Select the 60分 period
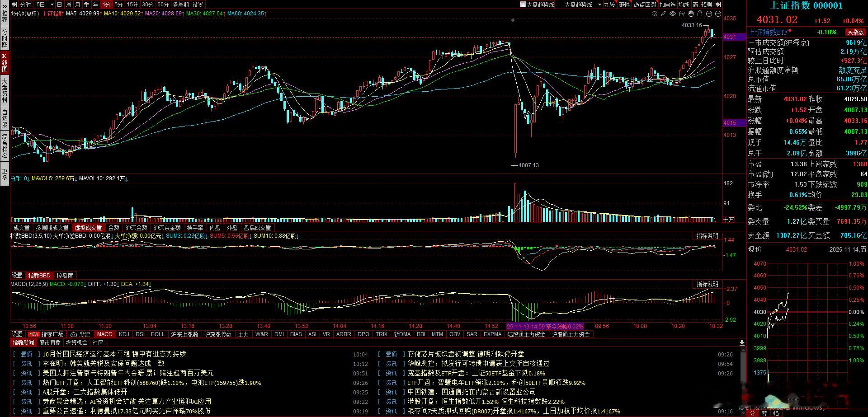Viewport: 868px width, 417px height. coord(163,5)
